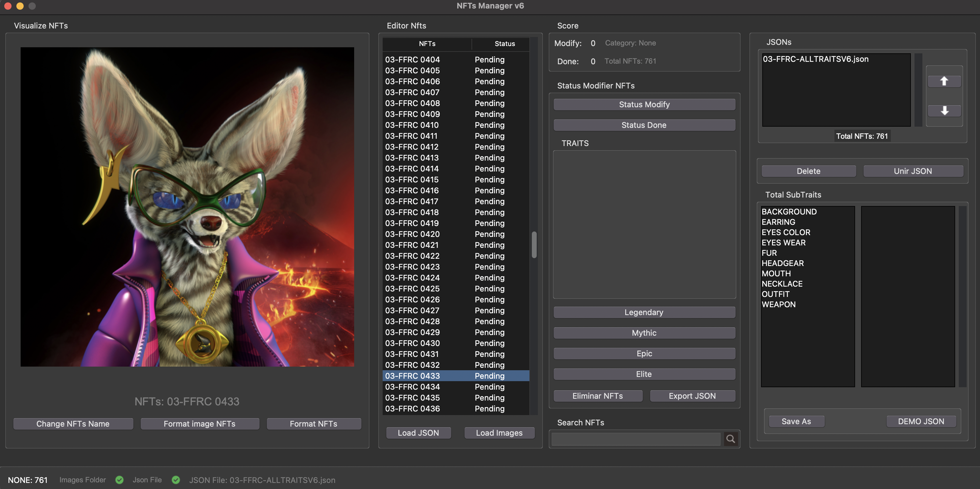980x489 pixels.
Task: Click the Load Images button
Action: coord(499,433)
